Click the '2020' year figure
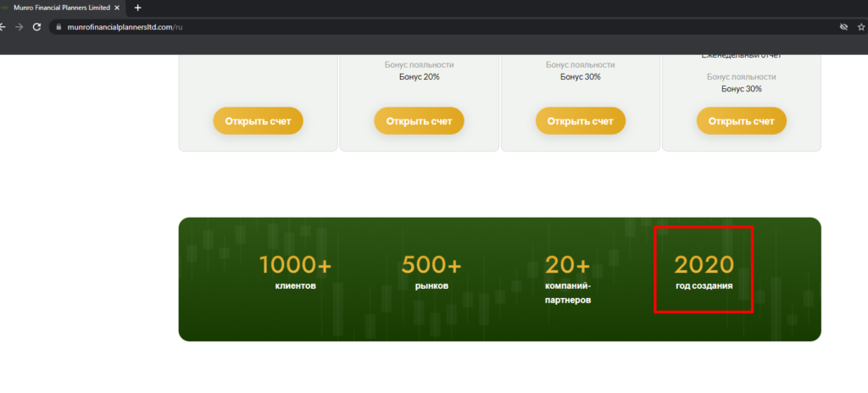 (704, 265)
